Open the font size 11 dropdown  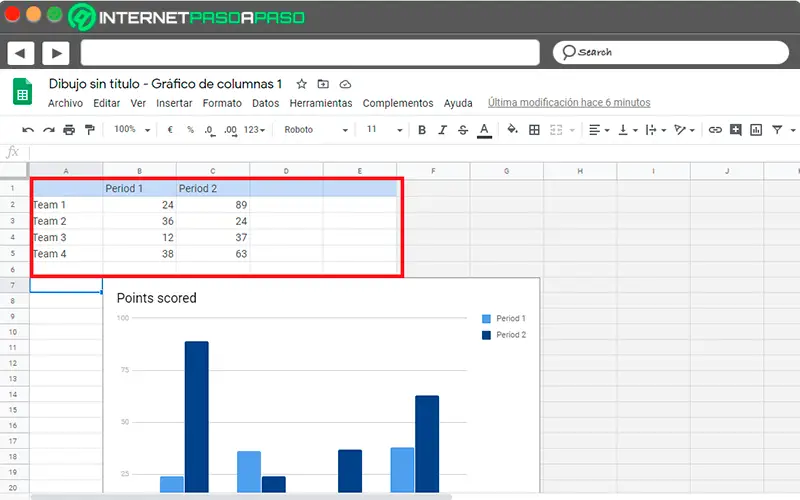[x=384, y=130]
